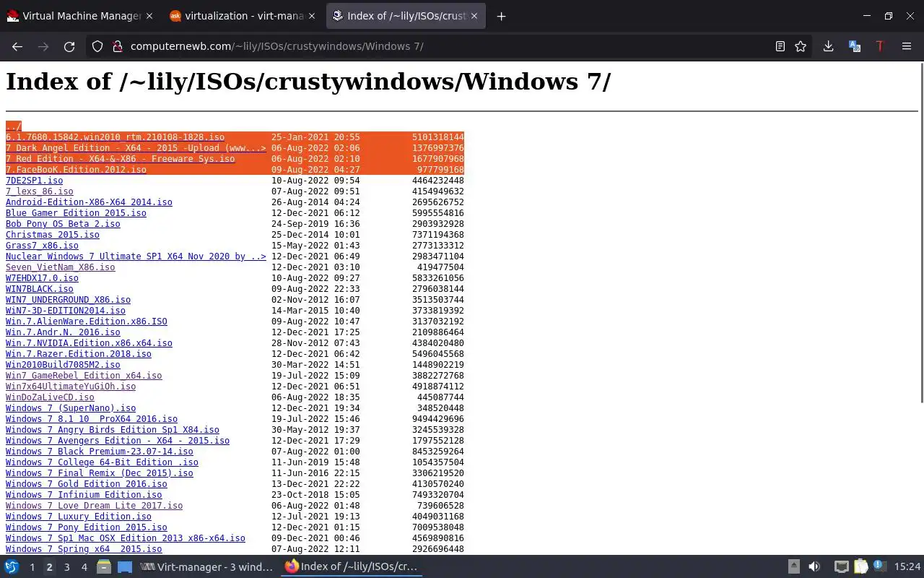
Task: Open volume control in system tray
Action: point(814,567)
